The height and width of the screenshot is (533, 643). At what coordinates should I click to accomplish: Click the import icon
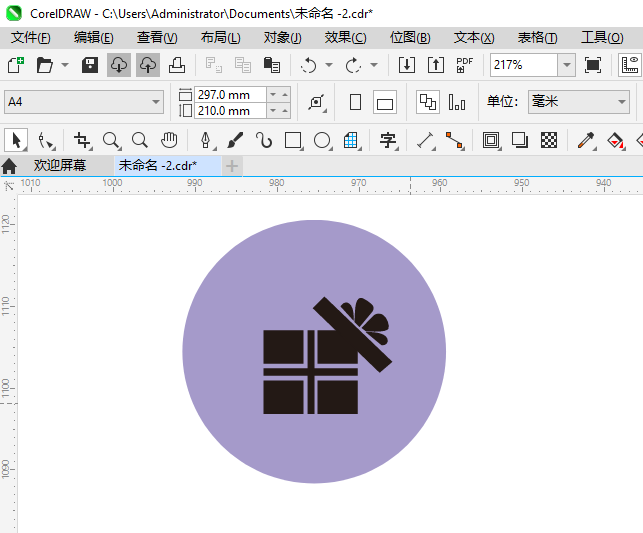[x=407, y=65]
